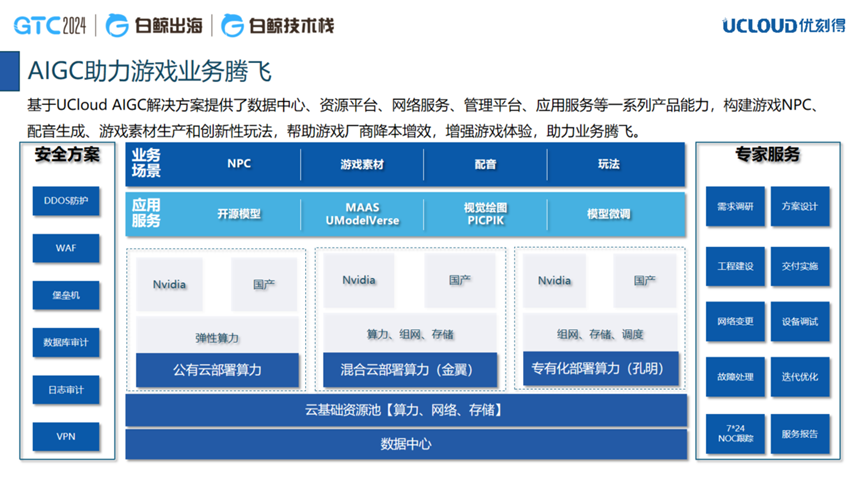Viewport: 864px width, 486px height.
Task: Click the GTC 2024 logo
Action: [x=50, y=24]
